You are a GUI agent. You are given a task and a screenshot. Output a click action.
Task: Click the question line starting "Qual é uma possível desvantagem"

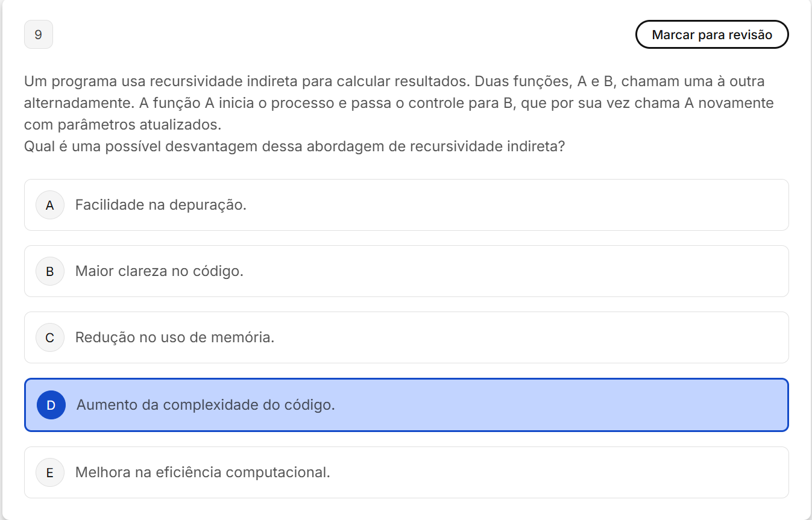[294, 146]
